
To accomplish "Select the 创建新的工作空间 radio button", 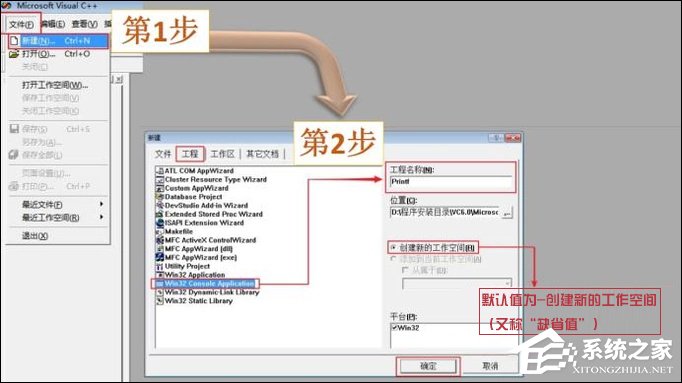I will tap(394, 248).
